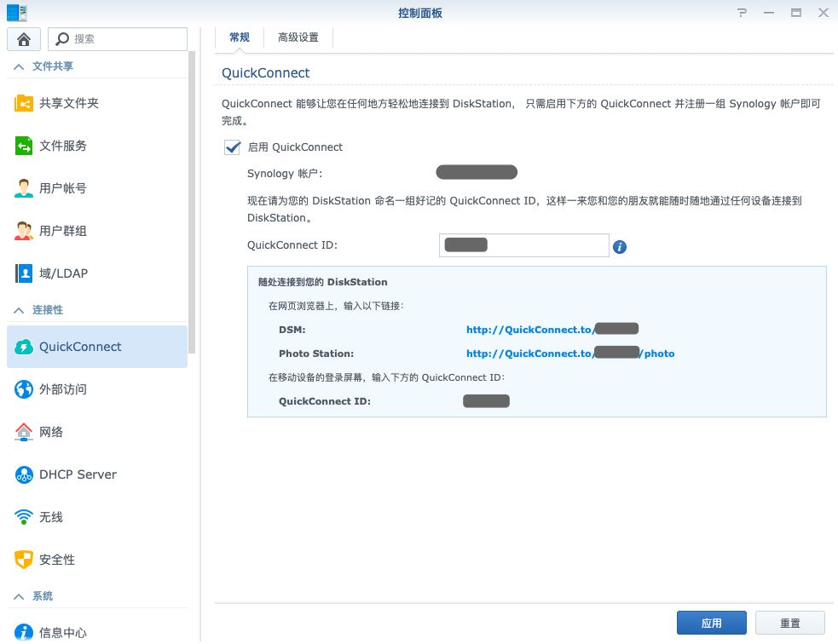Click the 应用 button
Image resolution: width=838 pixels, height=644 pixels.
[x=711, y=623]
